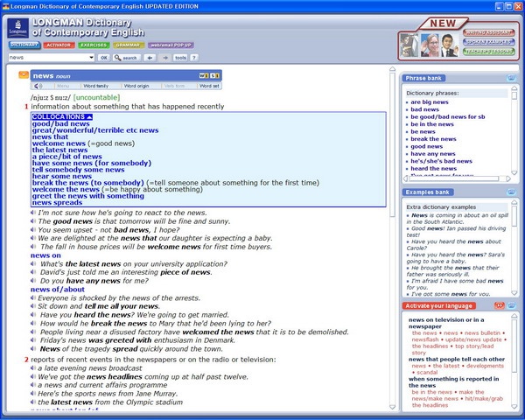
Task: Open the Spoken Examples button
Action: click(489, 42)
